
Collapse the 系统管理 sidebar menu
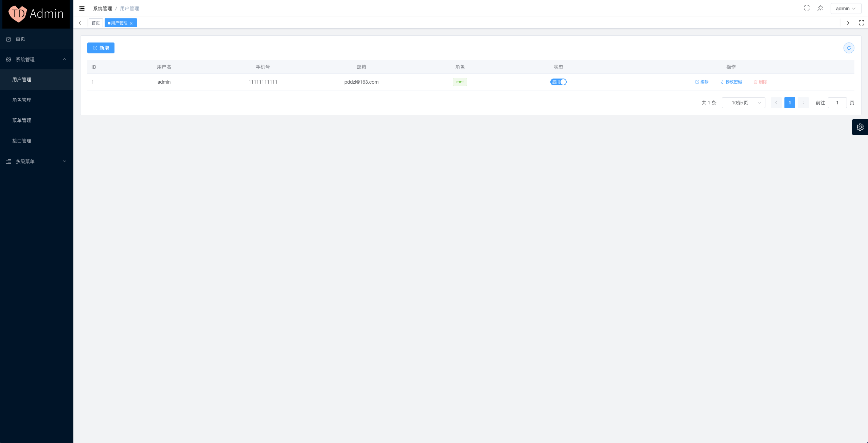point(37,59)
